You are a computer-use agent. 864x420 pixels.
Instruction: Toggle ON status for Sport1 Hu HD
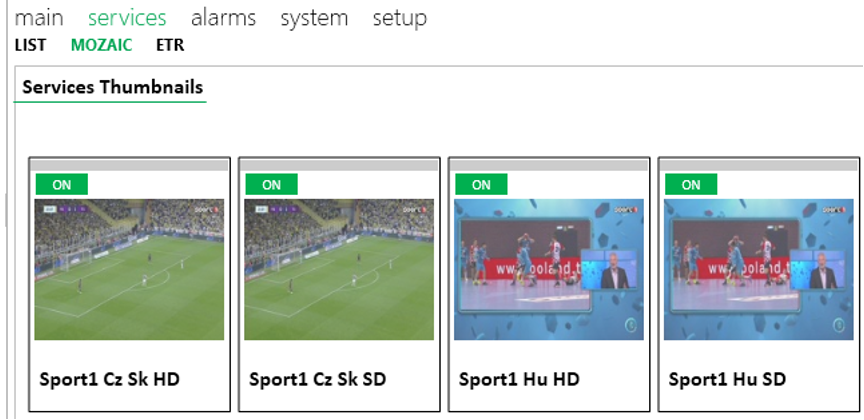[482, 185]
